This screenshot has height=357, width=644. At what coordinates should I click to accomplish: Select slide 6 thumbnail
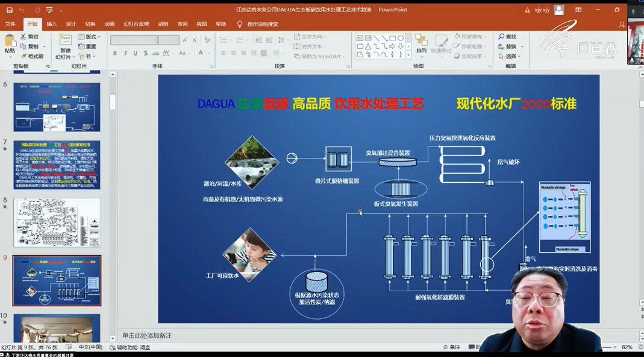(57, 107)
